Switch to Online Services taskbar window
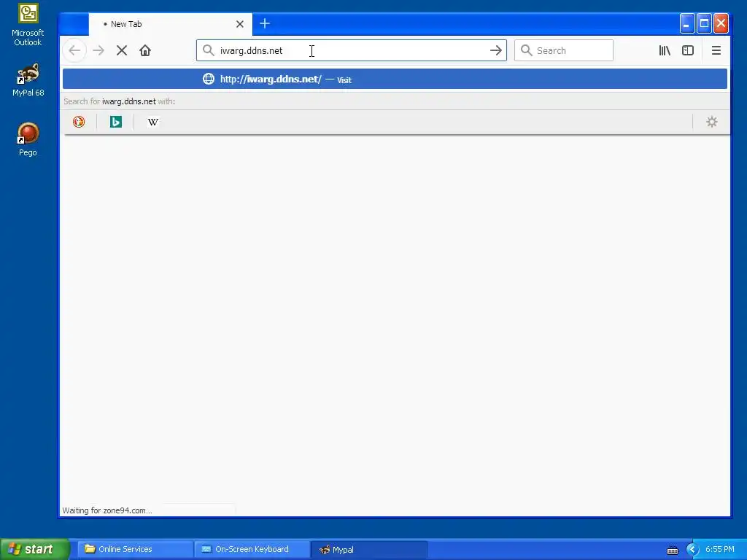The image size is (747, 560). pyautogui.click(x=135, y=549)
